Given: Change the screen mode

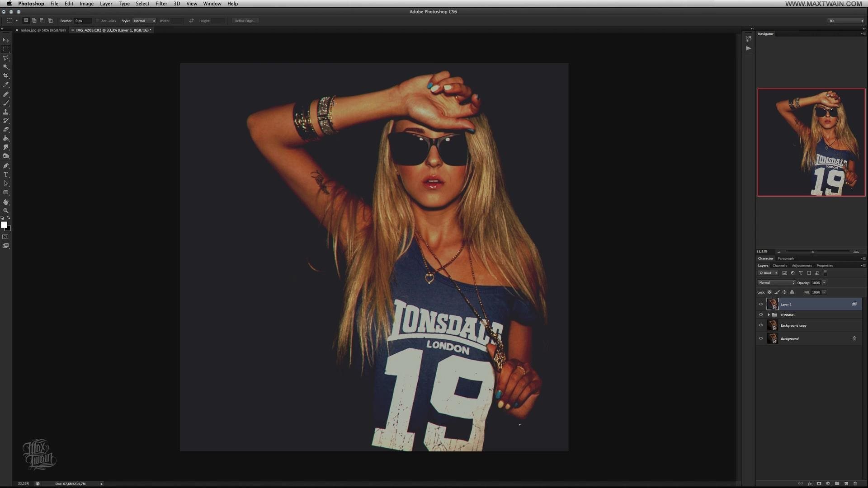Looking at the screenshot, I should (5, 246).
